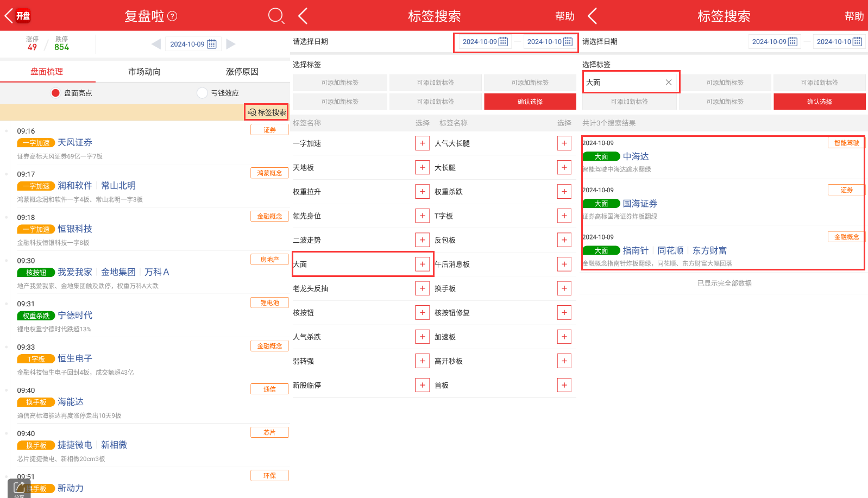The height and width of the screenshot is (498, 868).
Task: Add the 加速板 tag with plus
Action: click(564, 337)
